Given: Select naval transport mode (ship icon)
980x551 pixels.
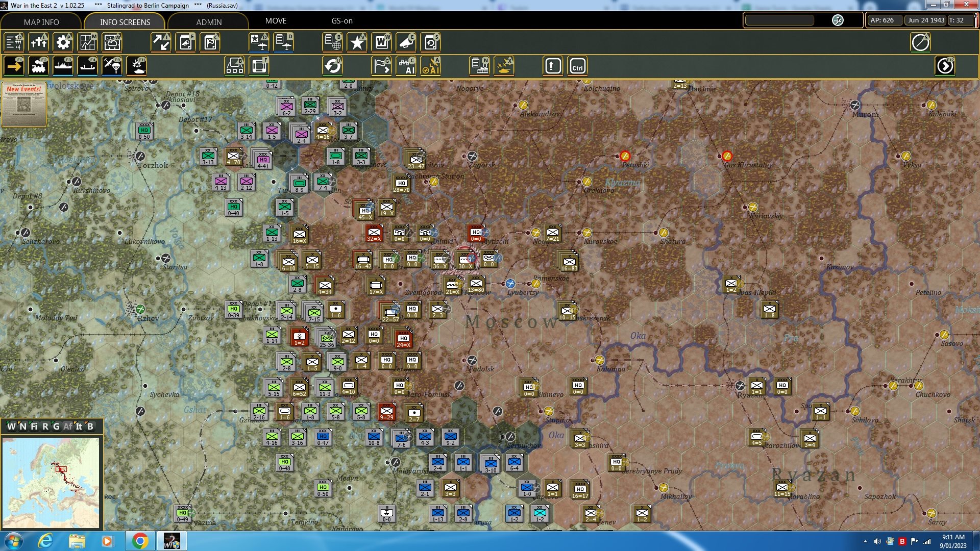Looking at the screenshot, I should point(63,66).
